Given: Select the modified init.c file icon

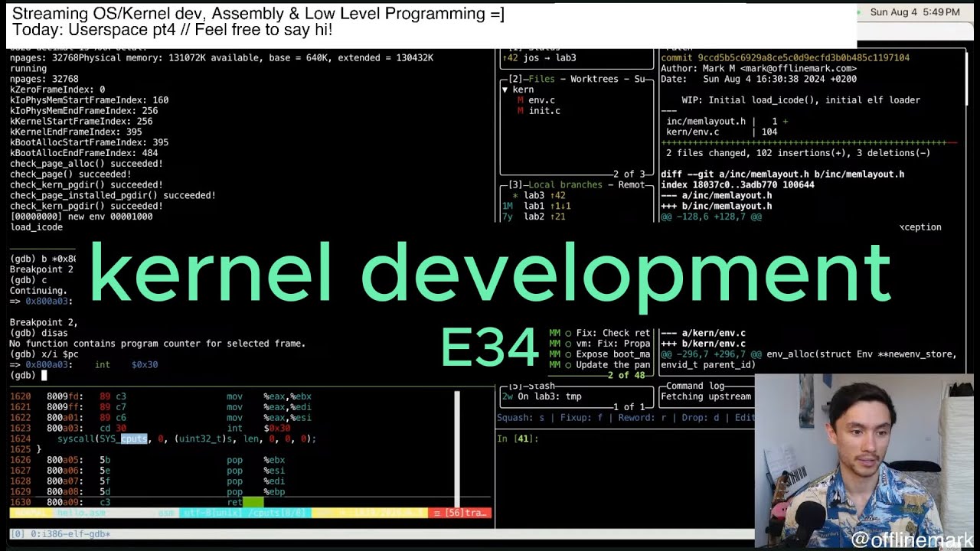Looking at the screenshot, I should (x=519, y=110).
